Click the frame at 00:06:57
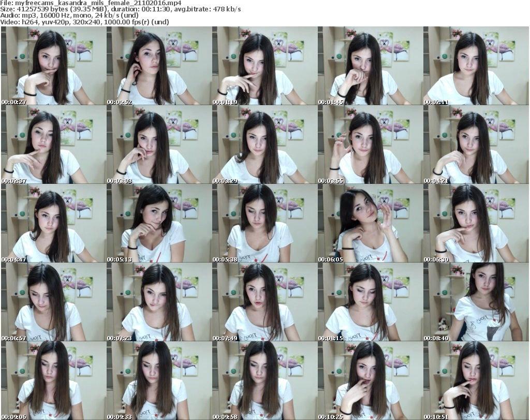530x420 pixels. (53, 302)
